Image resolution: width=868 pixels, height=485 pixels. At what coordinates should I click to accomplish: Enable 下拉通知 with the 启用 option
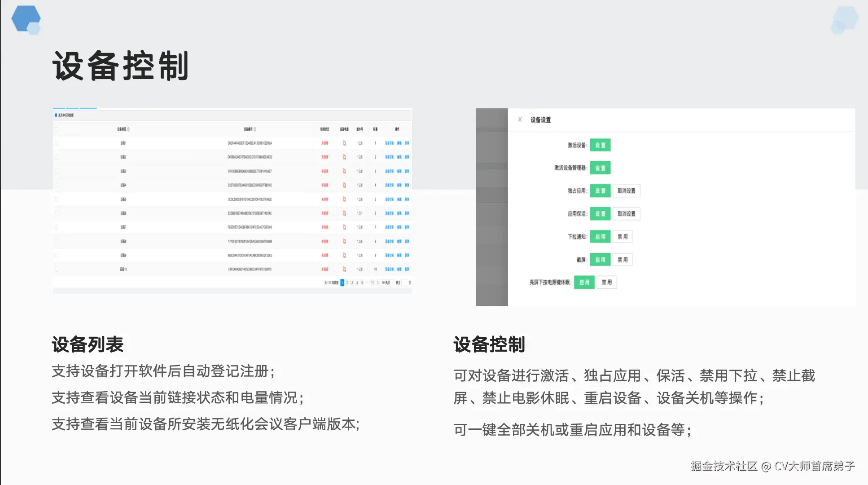point(601,237)
